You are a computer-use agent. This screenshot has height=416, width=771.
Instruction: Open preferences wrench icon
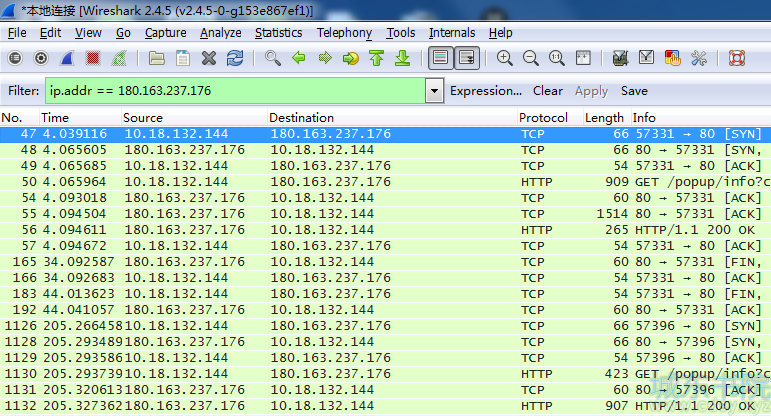click(x=699, y=59)
